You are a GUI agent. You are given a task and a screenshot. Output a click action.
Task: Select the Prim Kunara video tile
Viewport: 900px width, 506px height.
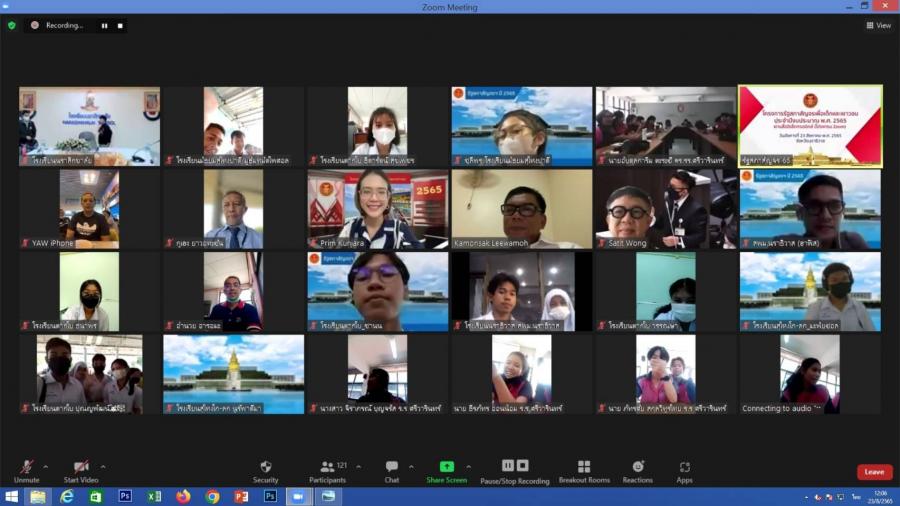point(377,208)
